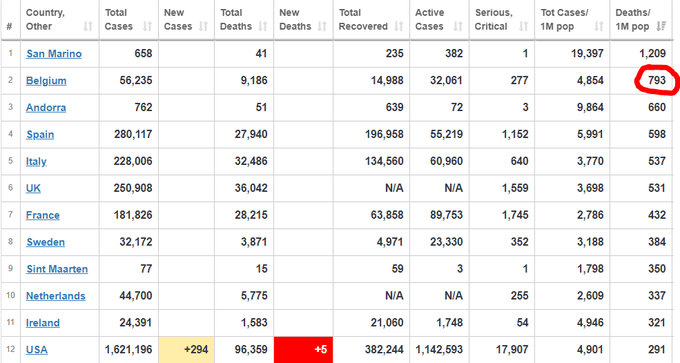Open the San Marino country link

point(54,54)
